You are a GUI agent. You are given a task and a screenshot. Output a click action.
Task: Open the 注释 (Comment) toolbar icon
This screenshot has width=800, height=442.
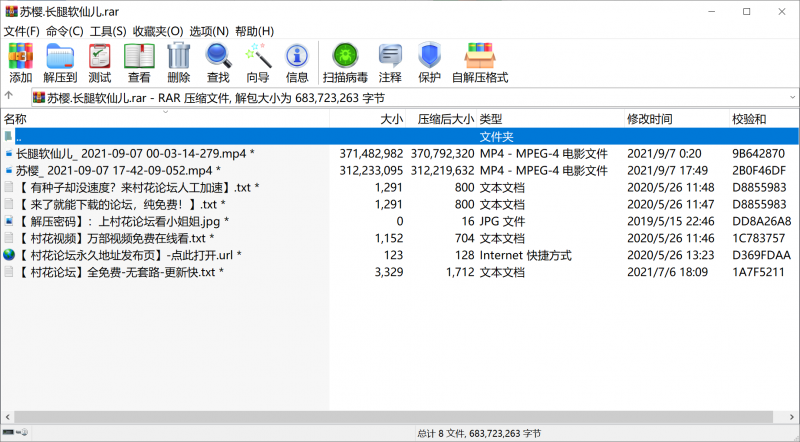pos(390,62)
